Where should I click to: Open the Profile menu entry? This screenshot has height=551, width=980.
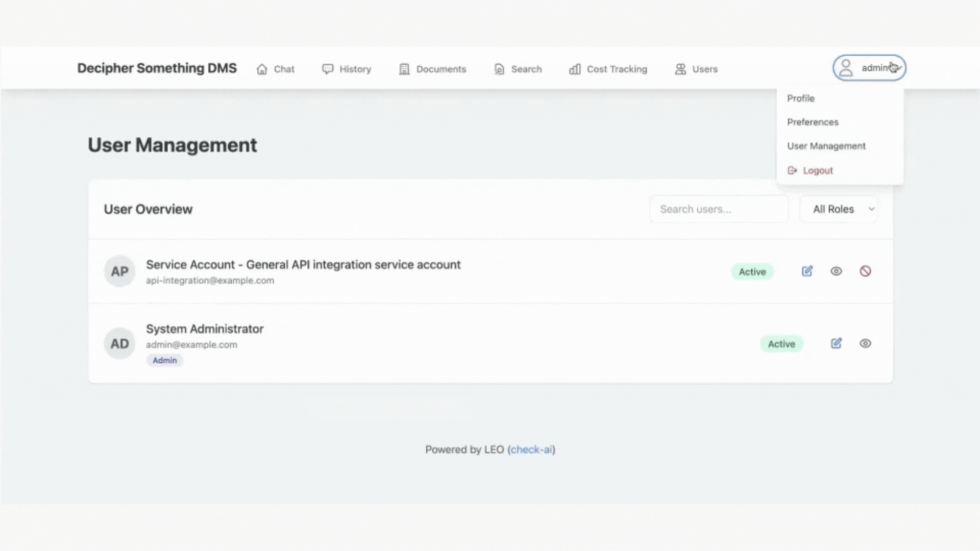[801, 98]
